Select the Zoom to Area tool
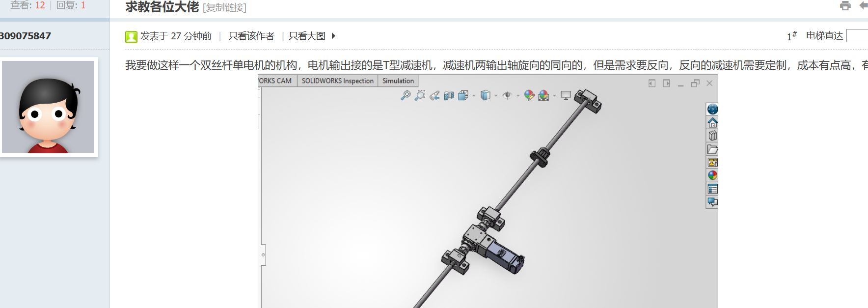Image resolution: width=868 pixels, height=308 pixels. [x=420, y=96]
